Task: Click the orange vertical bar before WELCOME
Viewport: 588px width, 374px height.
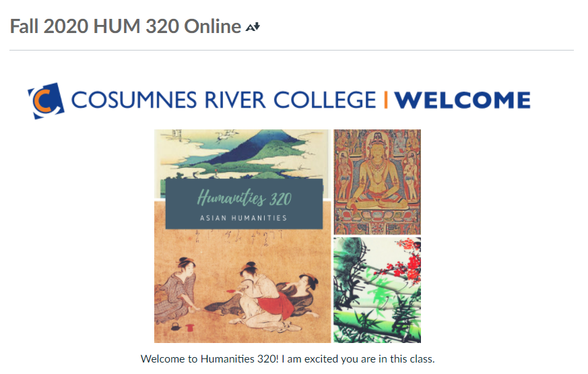Action: coord(385,100)
